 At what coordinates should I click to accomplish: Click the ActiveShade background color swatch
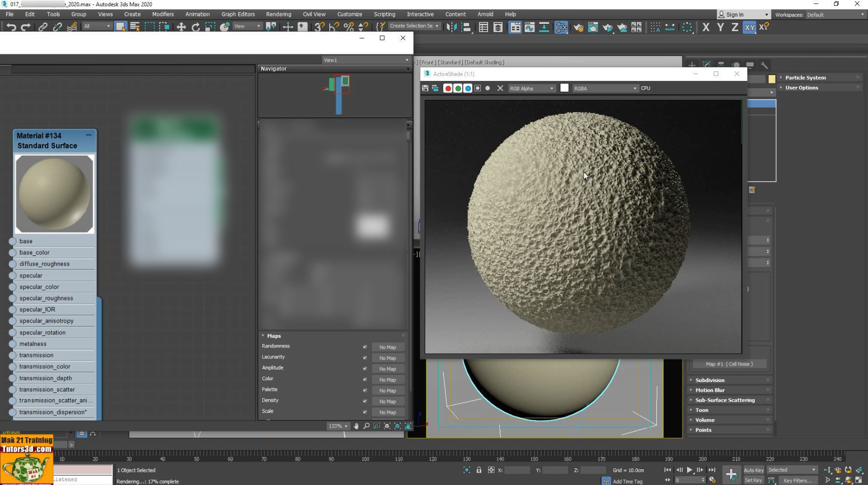[564, 88]
